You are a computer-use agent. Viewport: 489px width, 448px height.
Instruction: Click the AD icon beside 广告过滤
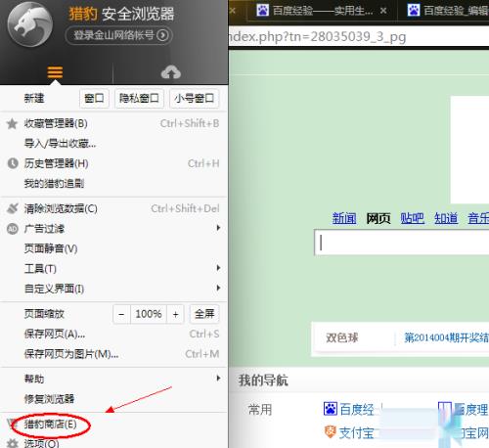(x=13, y=229)
